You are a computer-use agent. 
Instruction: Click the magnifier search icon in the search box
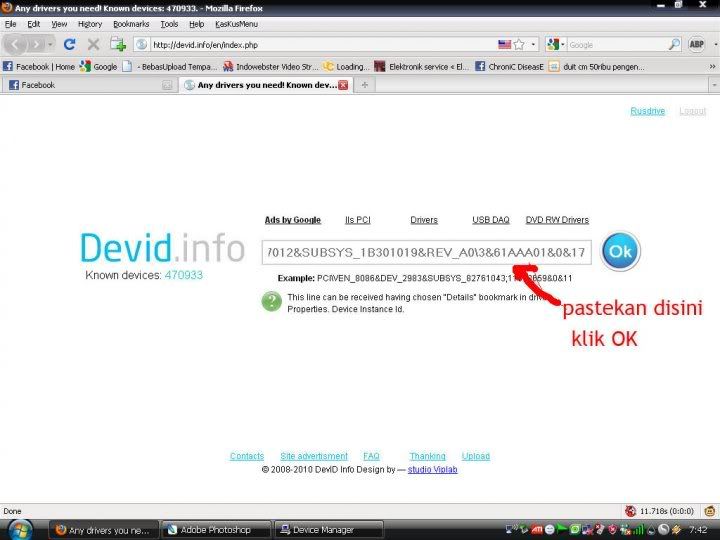tap(674, 45)
